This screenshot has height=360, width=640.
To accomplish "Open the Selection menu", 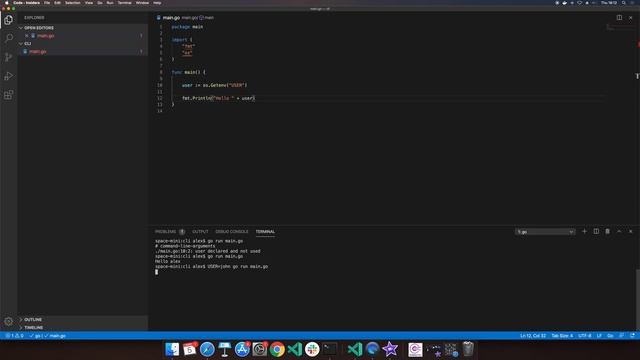I will [x=73, y=3].
